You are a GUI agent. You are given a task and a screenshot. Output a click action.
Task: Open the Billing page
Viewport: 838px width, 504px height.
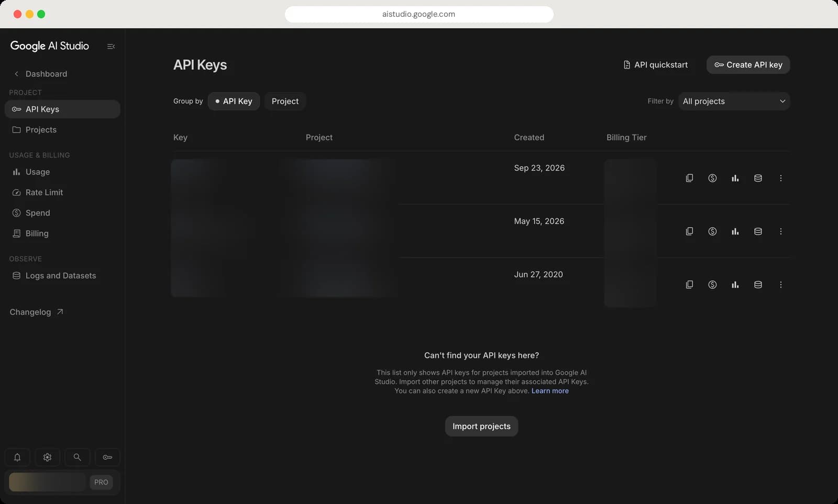(x=62, y=233)
